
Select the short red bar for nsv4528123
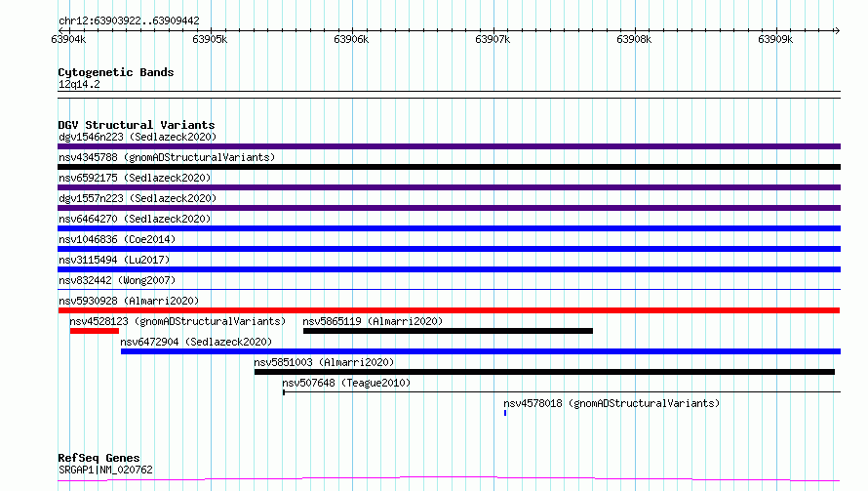pyautogui.click(x=94, y=331)
